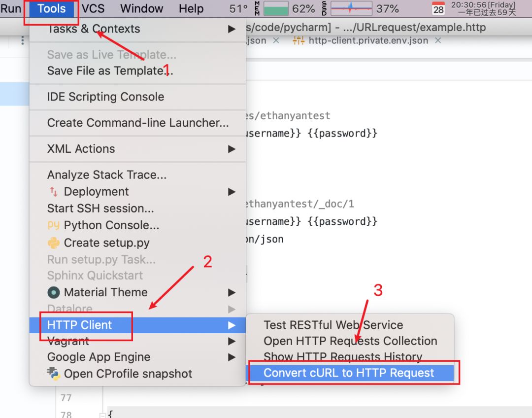Expand Tasks & Contexts submenu
The height and width of the screenshot is (418, 532).
point(137,29)
